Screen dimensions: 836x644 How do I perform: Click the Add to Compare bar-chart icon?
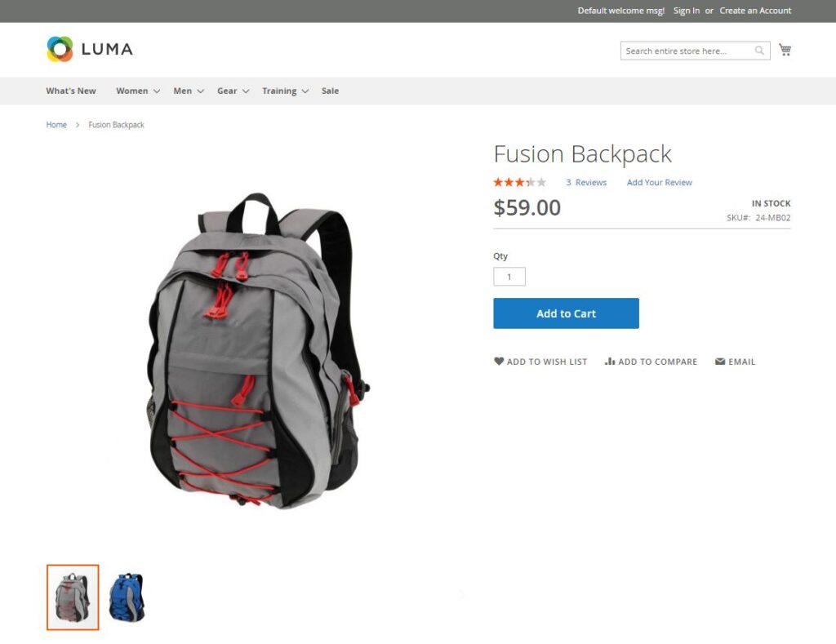pyautogui.click(x=610, y=361)
